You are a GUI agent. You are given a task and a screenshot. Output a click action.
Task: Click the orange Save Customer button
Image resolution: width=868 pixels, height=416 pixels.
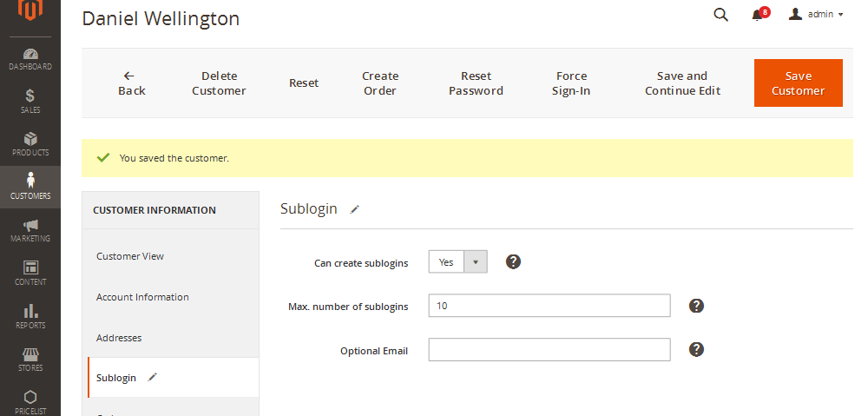799,83
